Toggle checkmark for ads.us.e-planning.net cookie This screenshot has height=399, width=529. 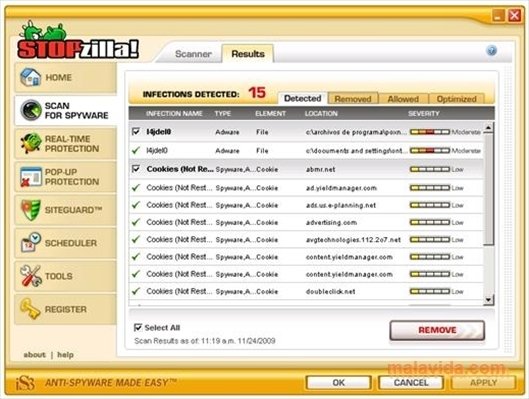tap(136, 205)
